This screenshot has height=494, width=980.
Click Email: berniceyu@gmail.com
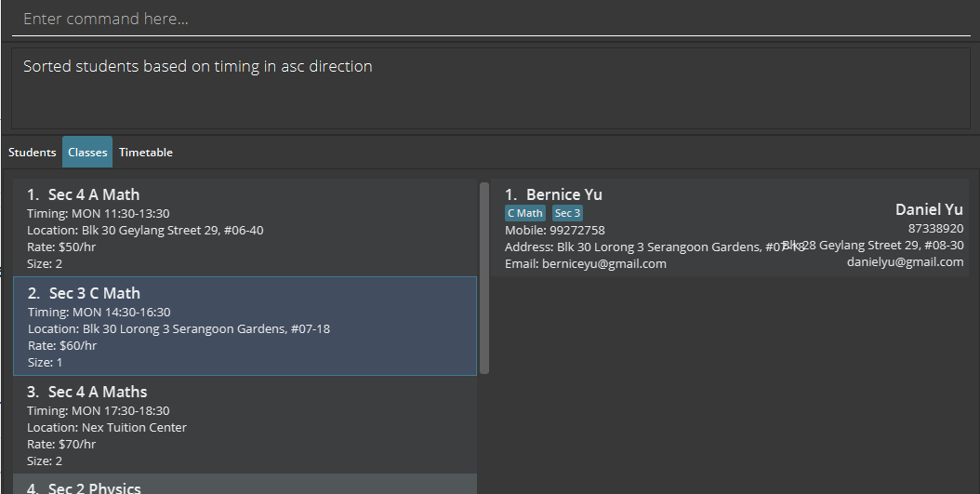[x=586, y=264]
